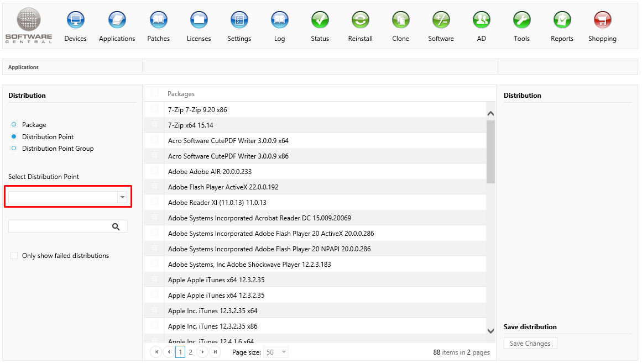Enable Only show failed distributions
The image size is (642, 364).
pos(14,256)
